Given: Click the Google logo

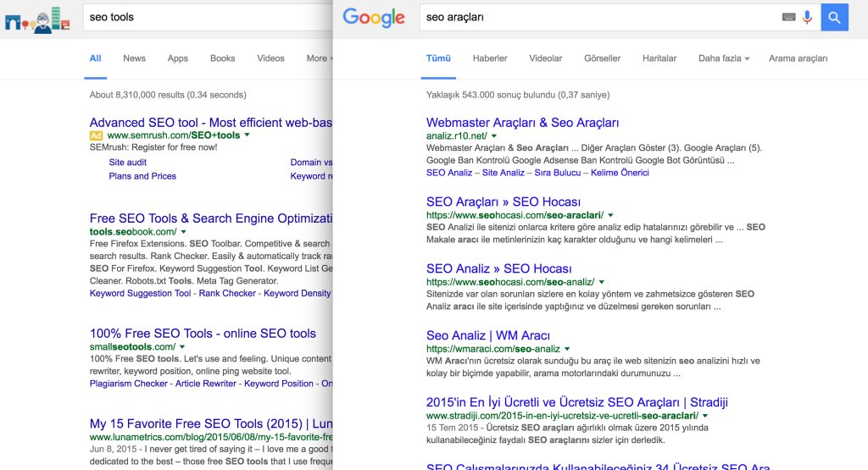Looking at the screenshot, I should coord(374,18).
